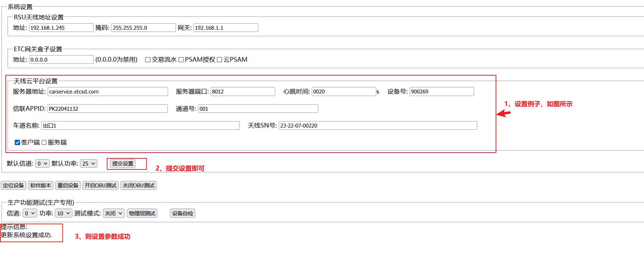644x263 pixels.
Task: Click the 网关 gateway field 192.168.1.1
Action: (x=226, y=28)
